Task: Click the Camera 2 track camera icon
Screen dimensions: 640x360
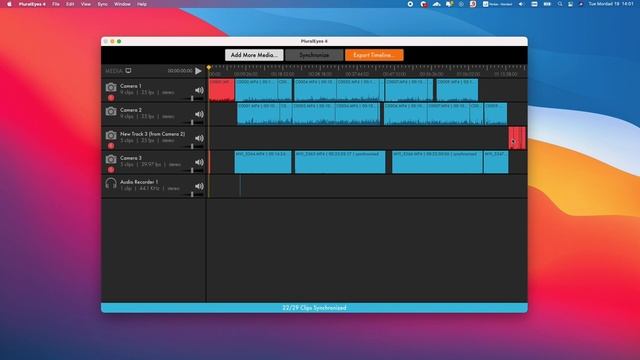Action: coord(111,111)
